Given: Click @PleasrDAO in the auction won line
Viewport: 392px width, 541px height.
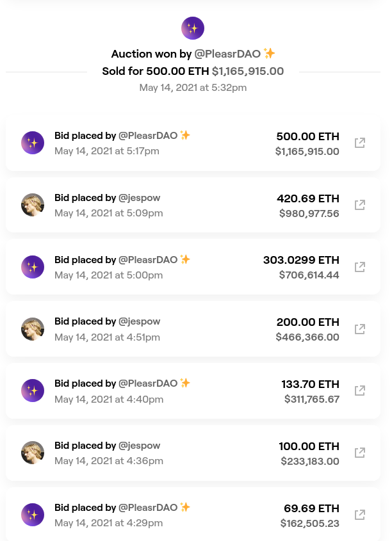Looking at the screenshot, I should [227, 54].
